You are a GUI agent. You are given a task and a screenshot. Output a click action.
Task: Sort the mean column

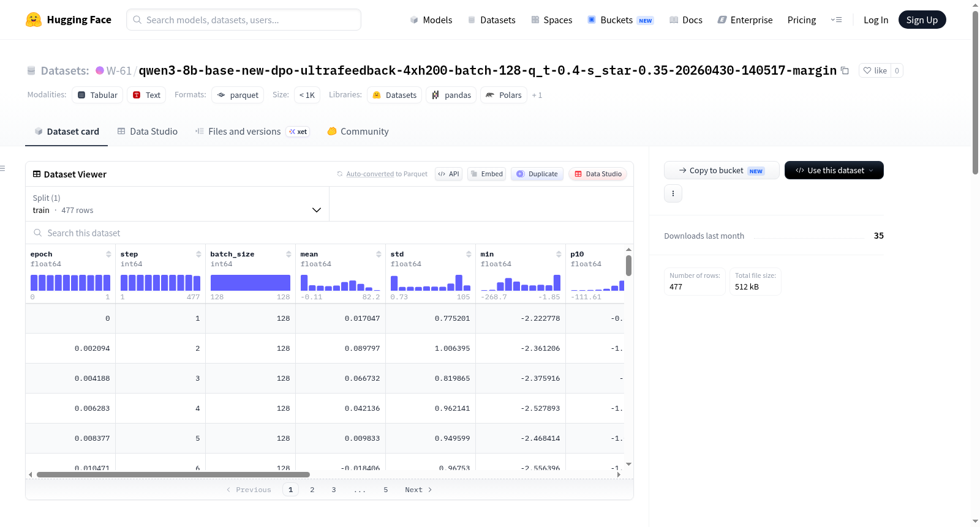click(379, 254)
